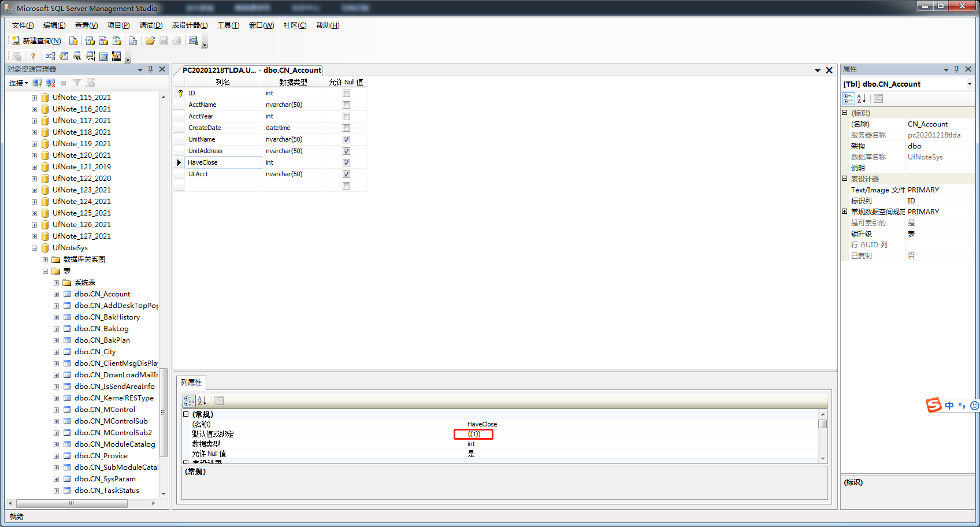Uncheck Allow Null for HaveClose column
Image resolution: width=980 pixels, height=527 pixels.
[x=346, y=162]
